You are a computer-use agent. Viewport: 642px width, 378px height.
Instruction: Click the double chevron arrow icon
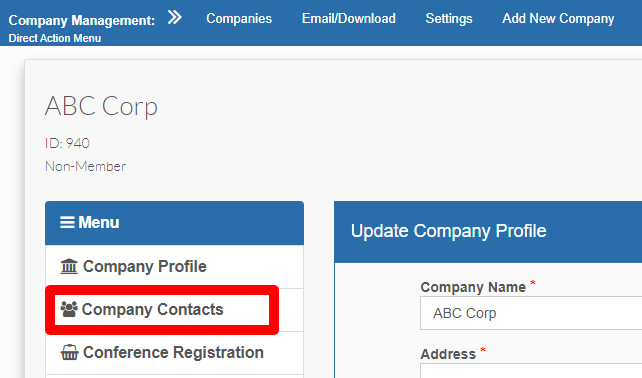tap(175, 18)
